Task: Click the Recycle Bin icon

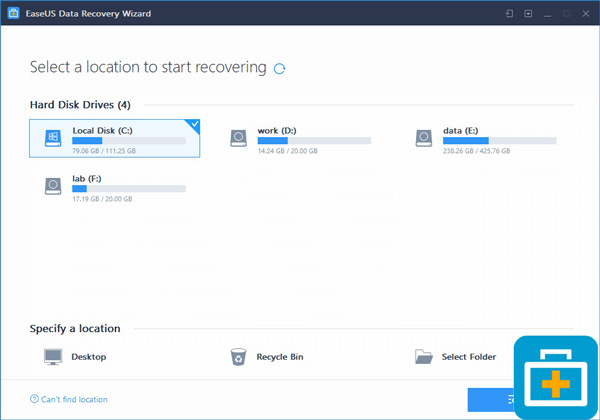Action: pos(238,357)
